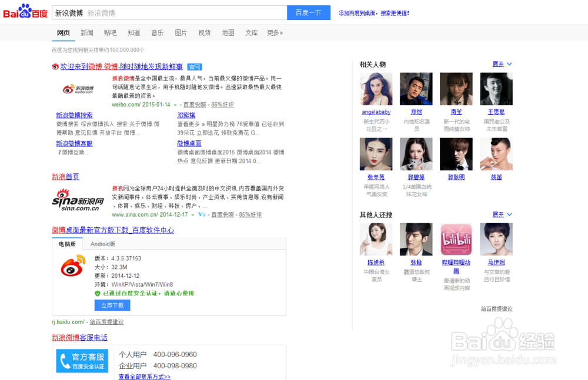The width and height of the screenshot is (588, 380).
Task: Open the 微博桌面最新官方版下载 result
Action: point(113,230)
